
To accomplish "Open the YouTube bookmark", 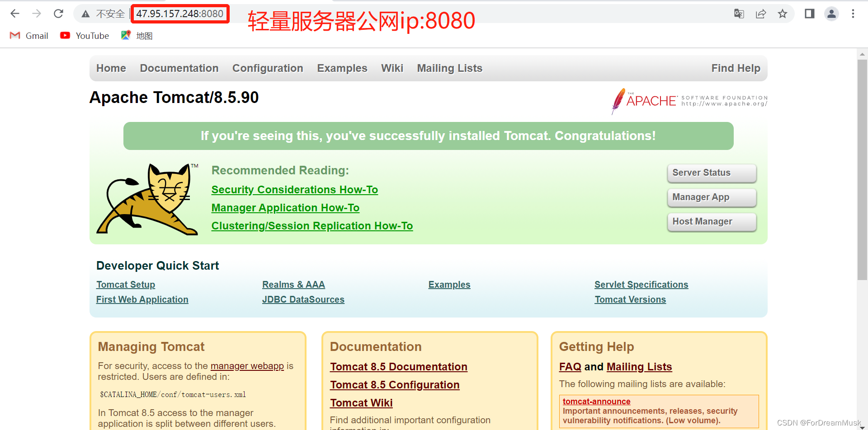I will 85,36.
